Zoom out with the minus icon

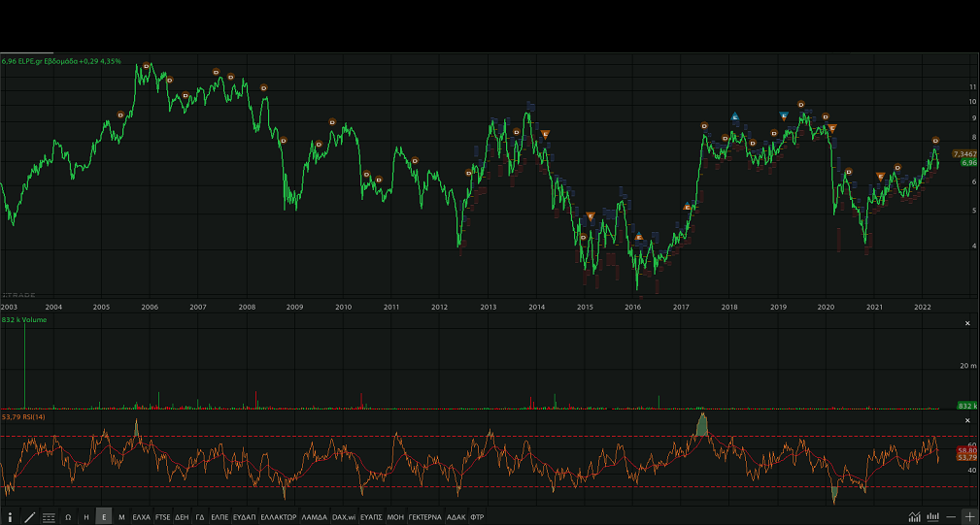tap(951, 517)
